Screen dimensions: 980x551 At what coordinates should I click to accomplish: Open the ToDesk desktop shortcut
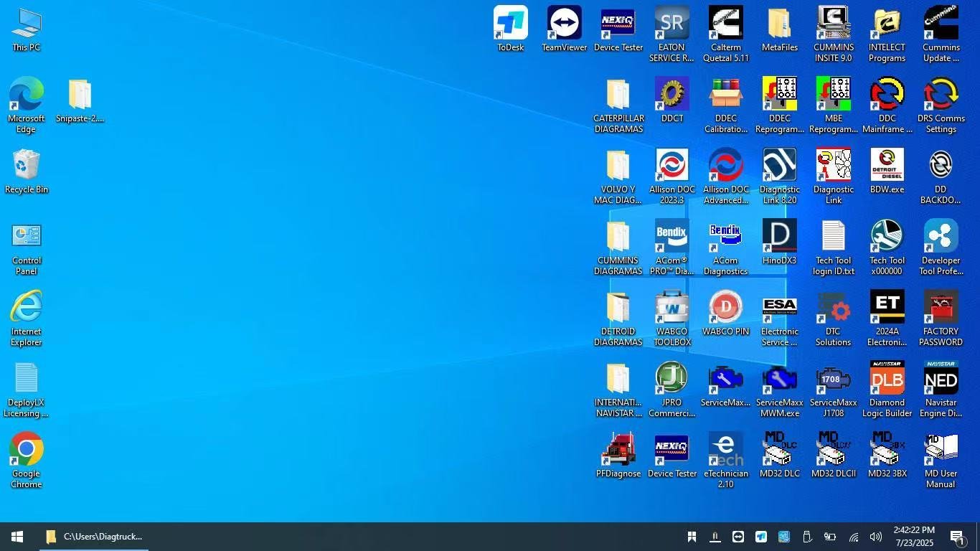pos(510,24)
